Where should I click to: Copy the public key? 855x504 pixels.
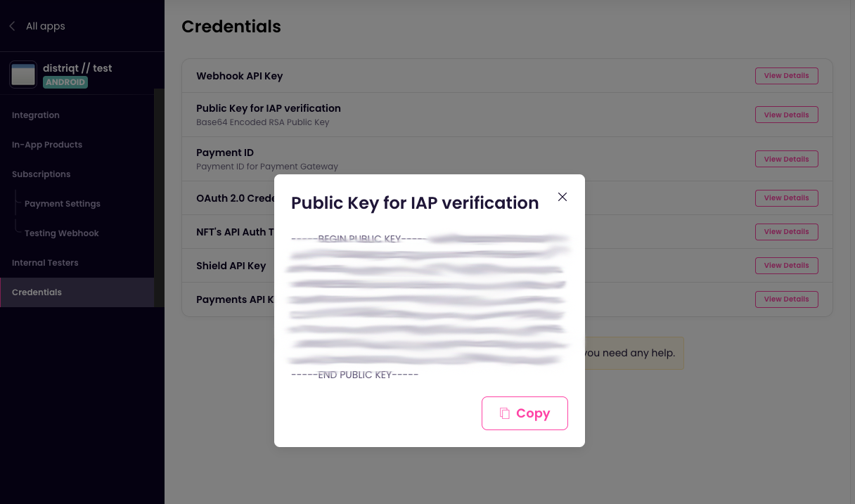(525, 413)
